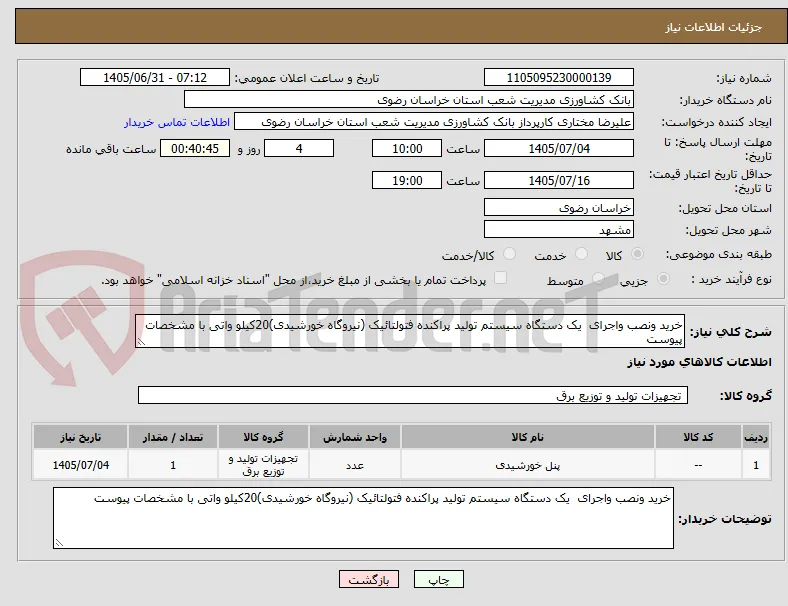788x606 pixels.
Task: Click the تعداد / مقدار column header
Action: pos(173,437)
